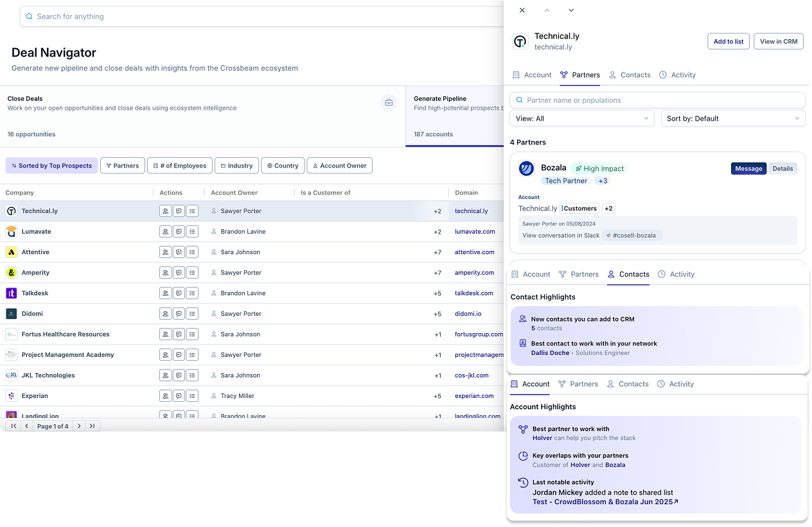
Task: Click New contacts you can add to CRM
Action: coord(583,319)
